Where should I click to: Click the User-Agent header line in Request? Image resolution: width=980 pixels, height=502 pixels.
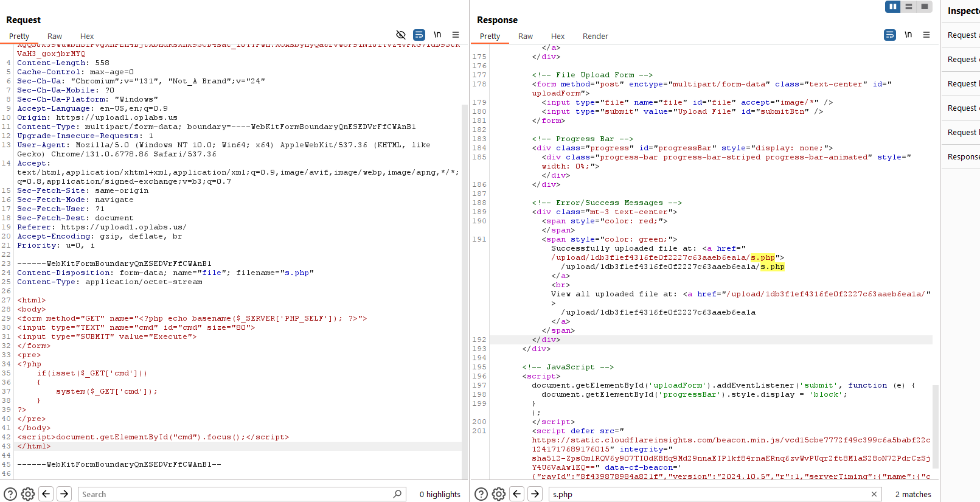(224, 149)
